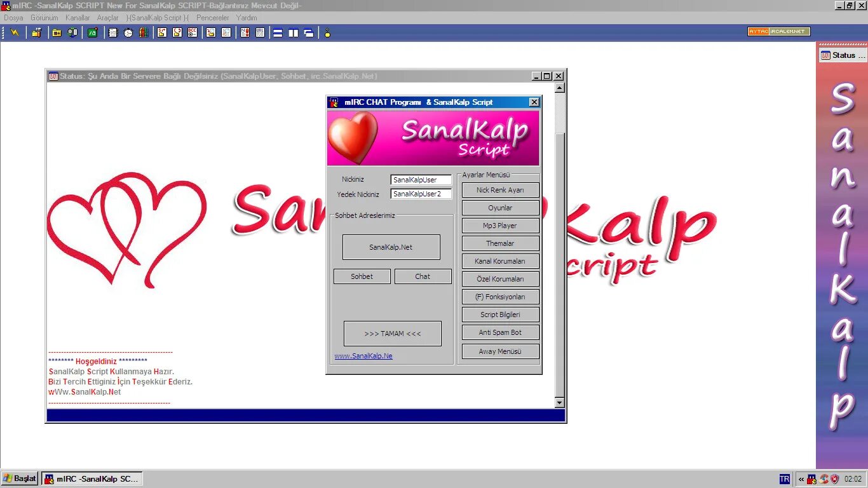Open the Pencereler menu

(x=213, y=18)
